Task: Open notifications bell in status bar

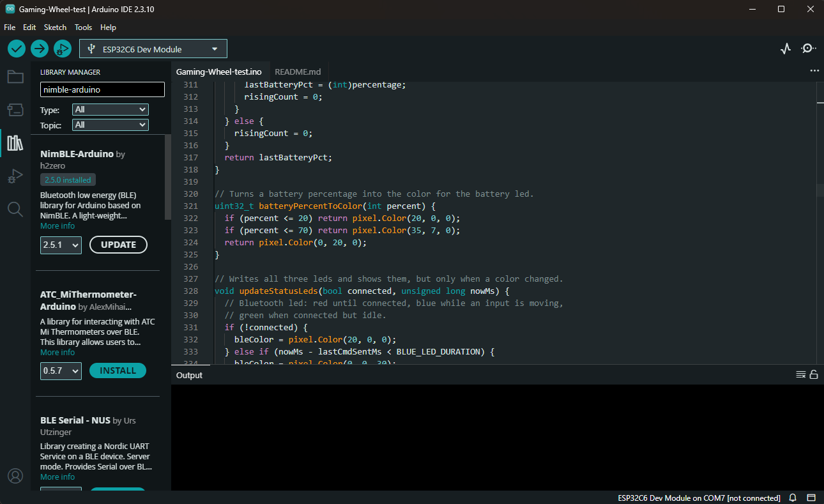Action: [793, 498]
